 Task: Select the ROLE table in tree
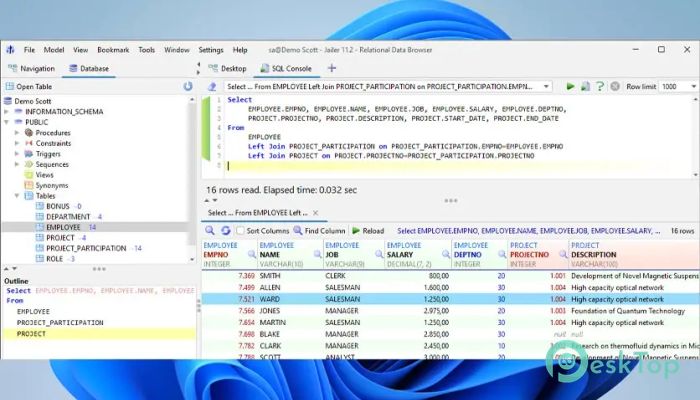pos(54,258)
